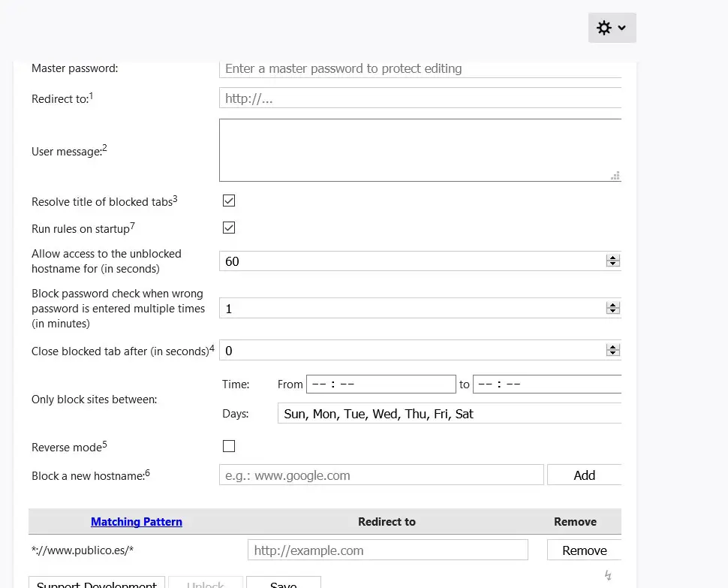Toggle Run rules on startup checkbox
Viewport: 728px width, 588px height.
[x=229, y=228]
